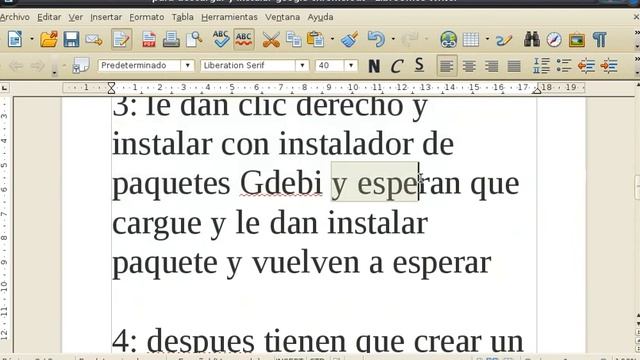Click the right indent marker on ruler
The height and width of the screenshot is (360, 640).
tap(537, 90)
